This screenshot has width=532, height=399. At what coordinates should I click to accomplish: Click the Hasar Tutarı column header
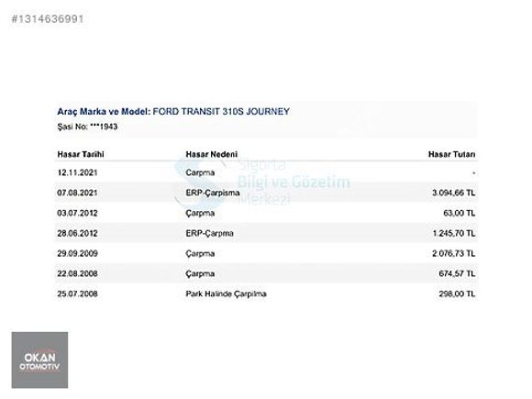coord(451,154)
